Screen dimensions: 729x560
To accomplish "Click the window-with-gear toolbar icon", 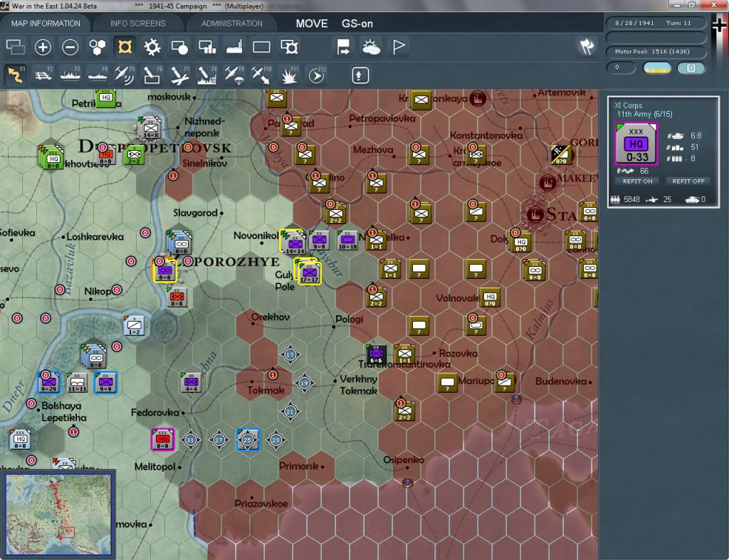I will tap(289, 47).
